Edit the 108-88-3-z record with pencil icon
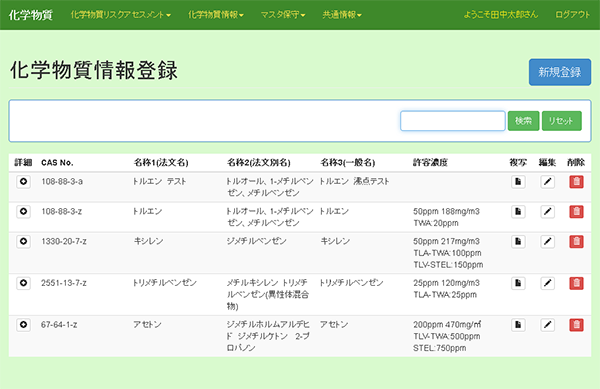Viewport: 600px width, 389px height. click(548, 211)
